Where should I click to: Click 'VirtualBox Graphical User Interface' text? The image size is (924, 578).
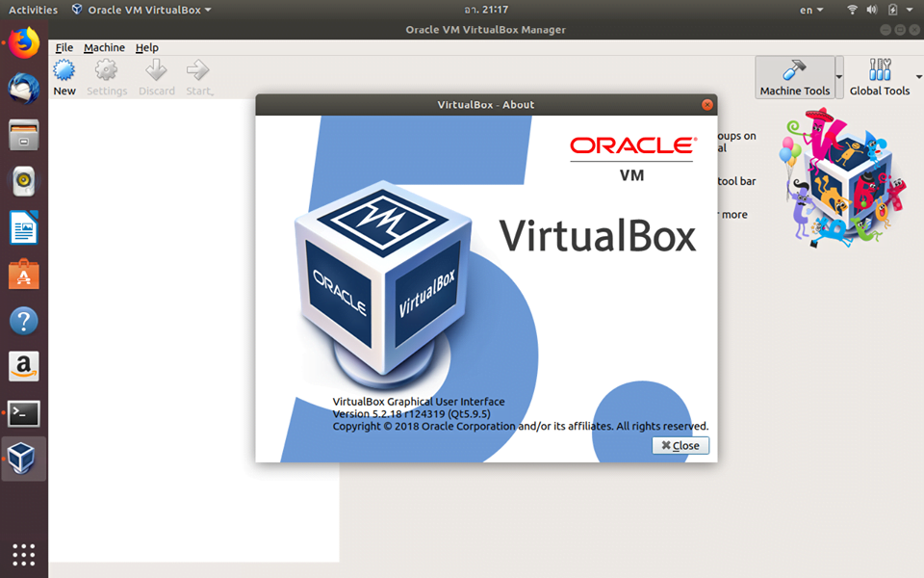pos(419,402)
